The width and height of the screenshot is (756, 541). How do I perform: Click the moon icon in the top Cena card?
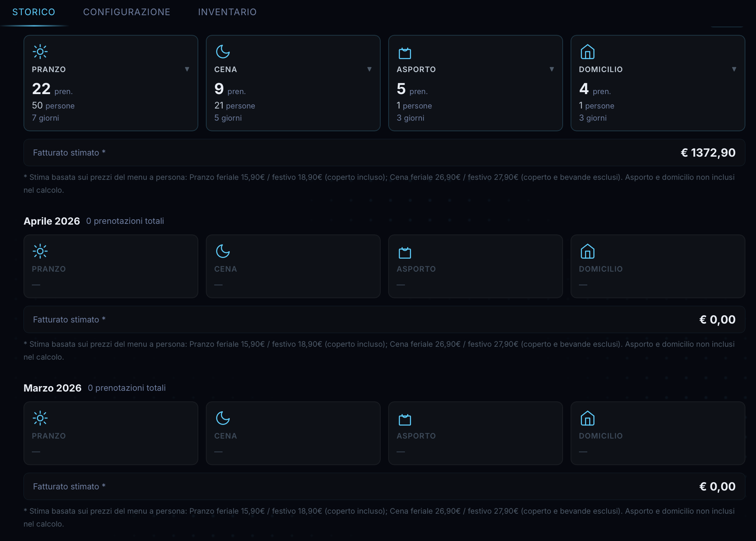tap(223, 52)
